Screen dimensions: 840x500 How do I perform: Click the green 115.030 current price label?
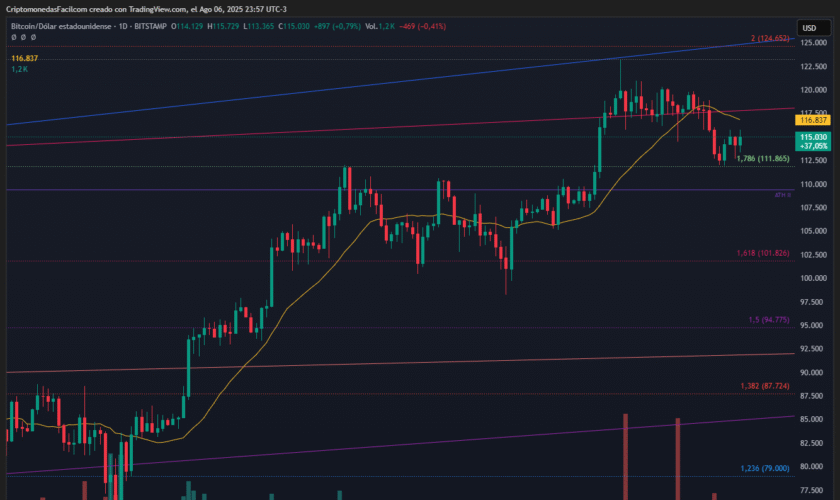click(814, 136)
